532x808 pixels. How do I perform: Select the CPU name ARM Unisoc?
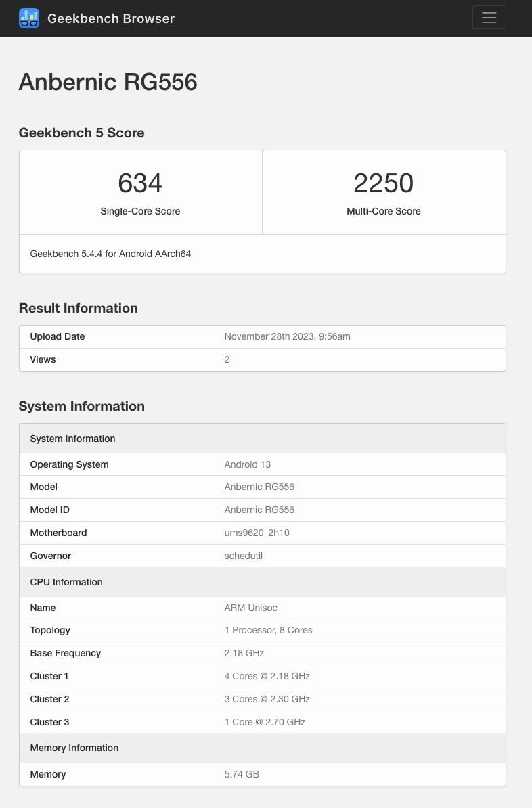250,608
